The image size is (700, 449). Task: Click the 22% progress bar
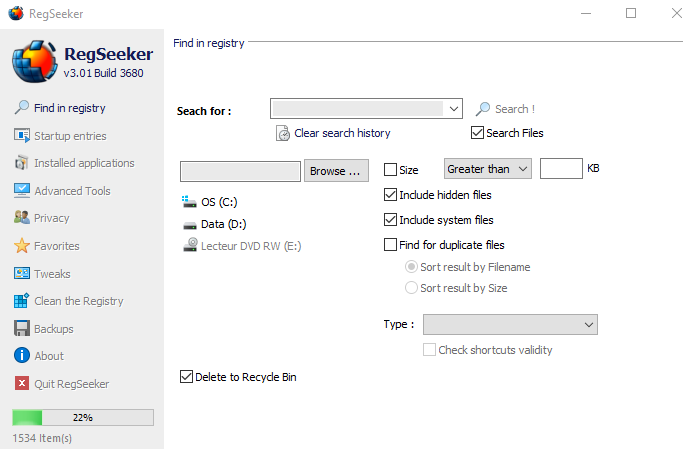pyautogui.click(x=83, y=417)
